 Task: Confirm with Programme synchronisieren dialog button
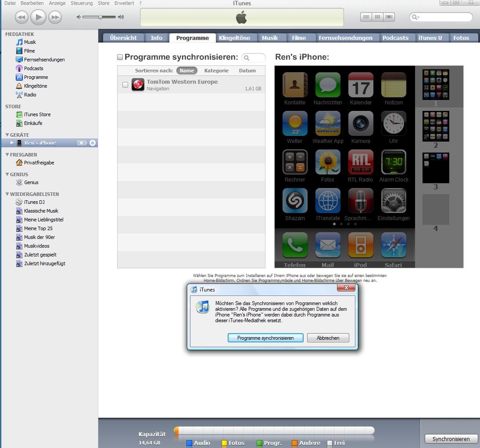(x=265, y=338)
